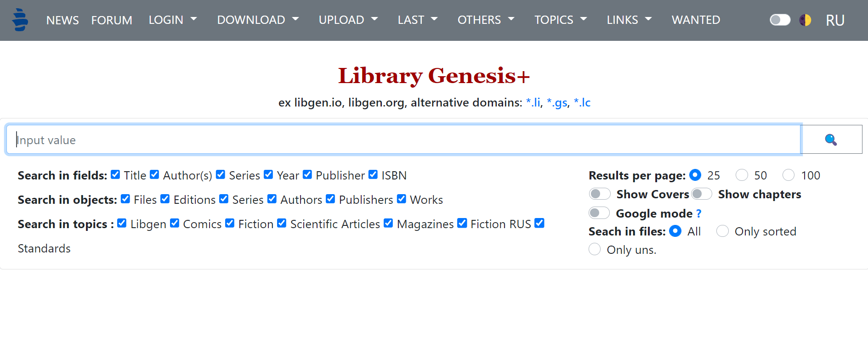Enable the Show chapters toggle
Image resolution: width=868 pixels, height=364 pixels.
pyautogui.click(x=701, y=194)
